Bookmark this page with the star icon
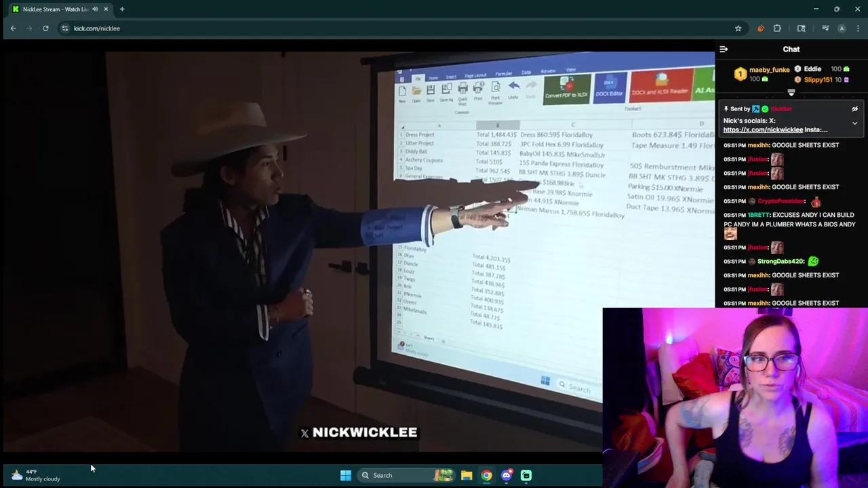 [x=738, y=28]
